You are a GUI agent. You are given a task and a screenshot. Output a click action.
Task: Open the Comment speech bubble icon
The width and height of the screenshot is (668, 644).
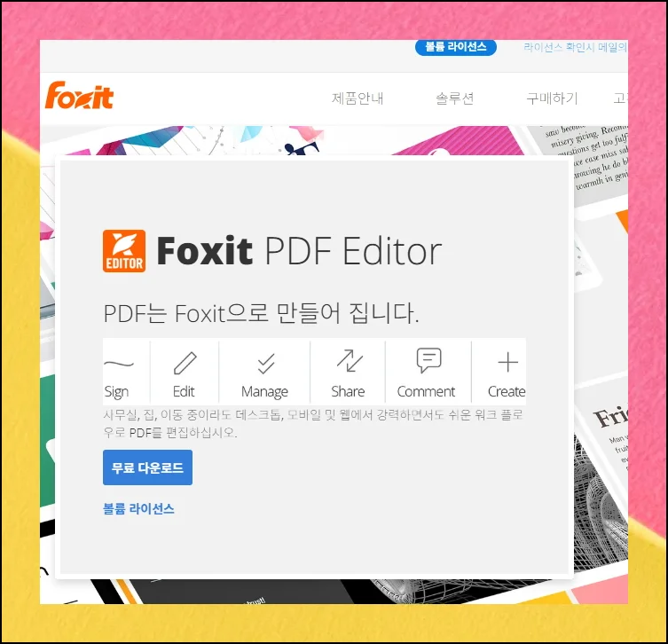tap(428, 360)
